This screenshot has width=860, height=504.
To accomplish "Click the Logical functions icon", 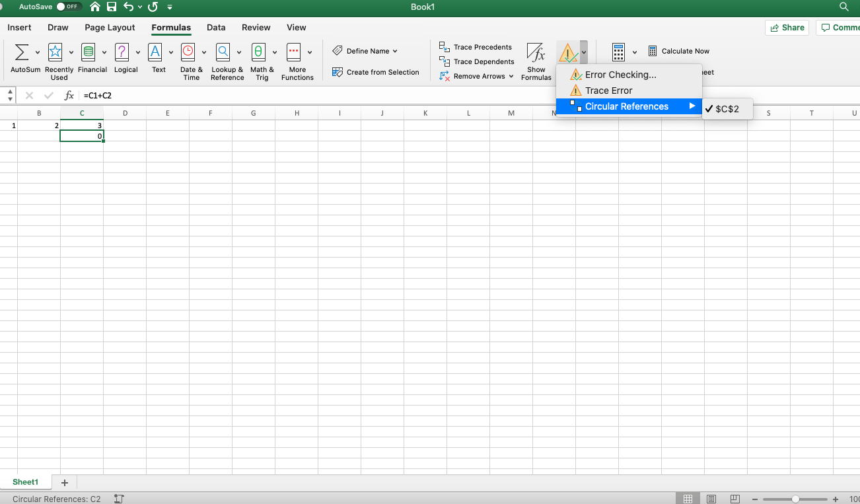I will tap(122, 52).
